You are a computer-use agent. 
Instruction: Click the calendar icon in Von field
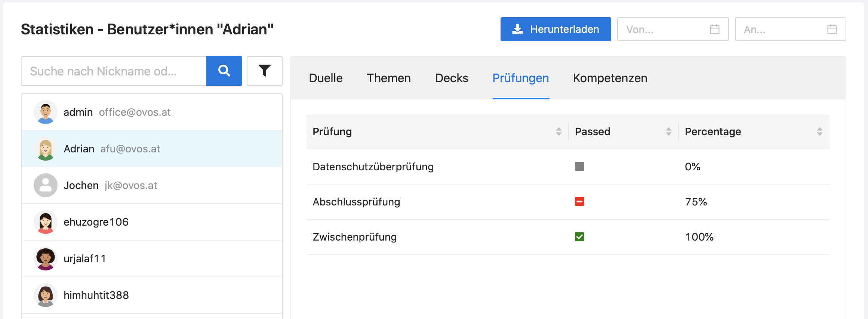point(715,29)
